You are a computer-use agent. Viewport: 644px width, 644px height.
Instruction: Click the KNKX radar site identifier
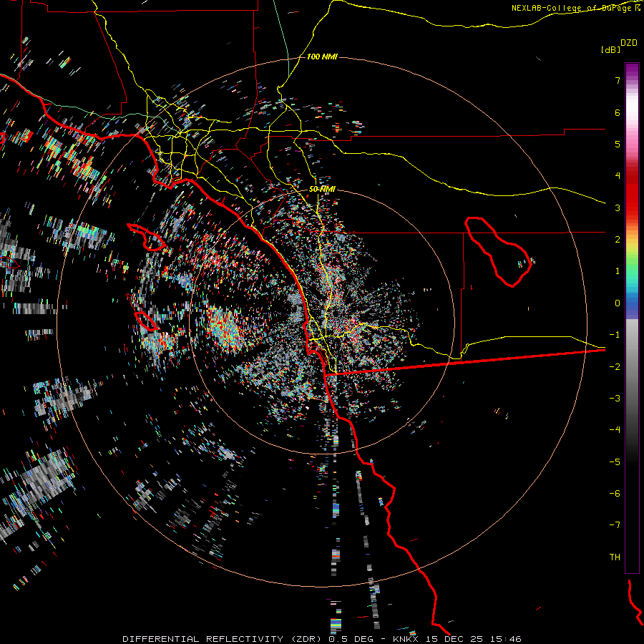[x=406, y=639]
